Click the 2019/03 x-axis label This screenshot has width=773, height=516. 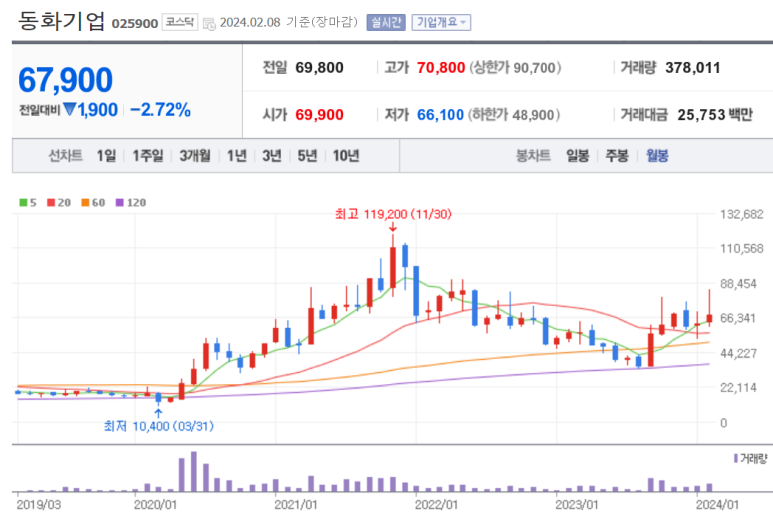38,505
